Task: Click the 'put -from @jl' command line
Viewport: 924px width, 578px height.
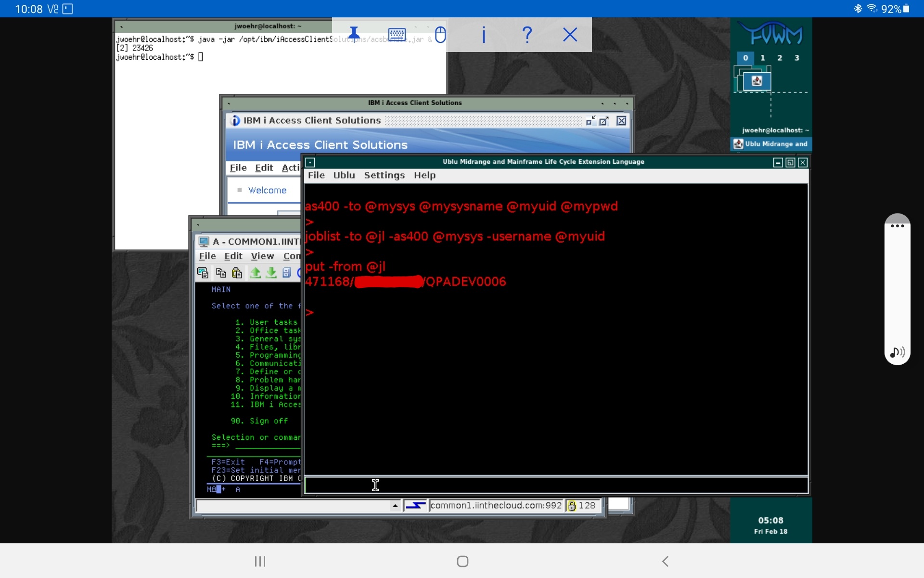Action: click(x=345, y=266)
